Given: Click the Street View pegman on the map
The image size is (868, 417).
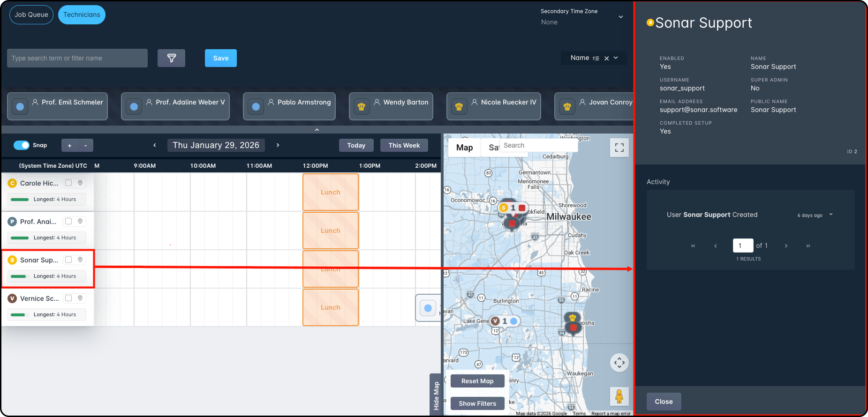Looking at the screenshot, I should 619,396.
